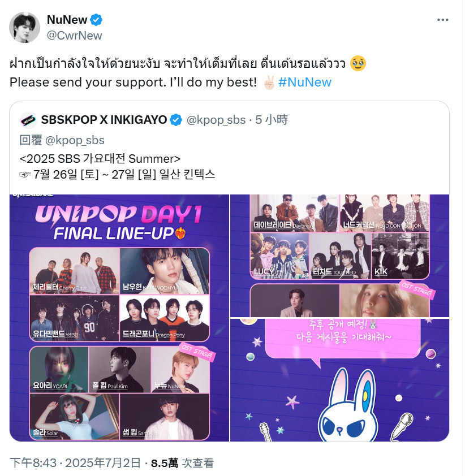Screen dimensions: 465x476
Task: Open the @CwrNew handle link
Action: (75, 36)
